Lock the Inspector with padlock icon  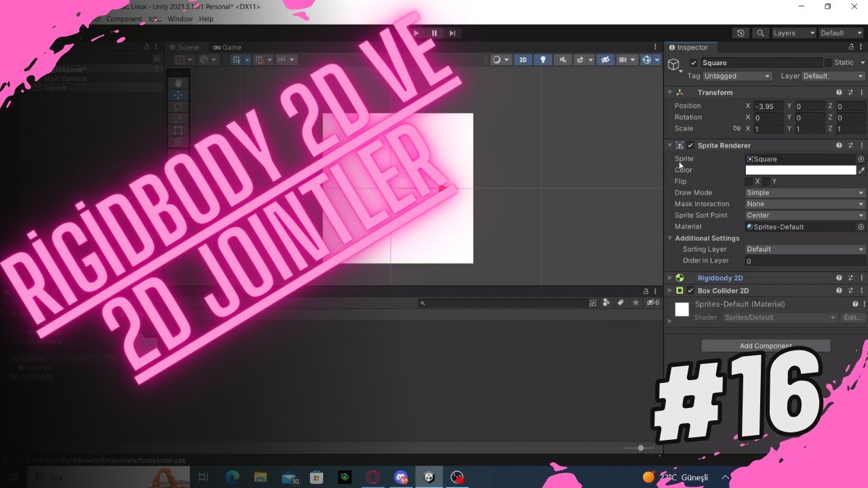point(851,47)
